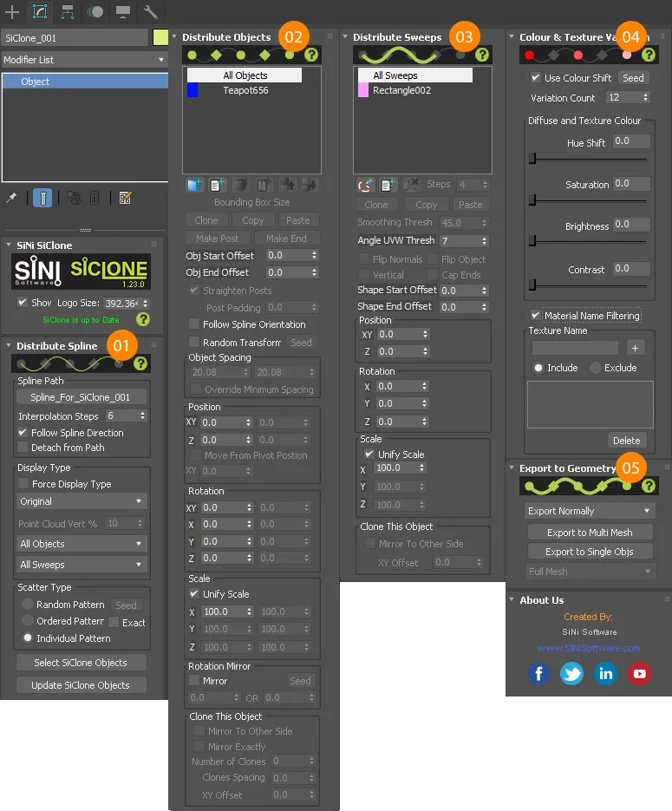The width and height of the screenshot is (672, 811).
Task: Switch to the Display panel tab
Action: [122, 11]
